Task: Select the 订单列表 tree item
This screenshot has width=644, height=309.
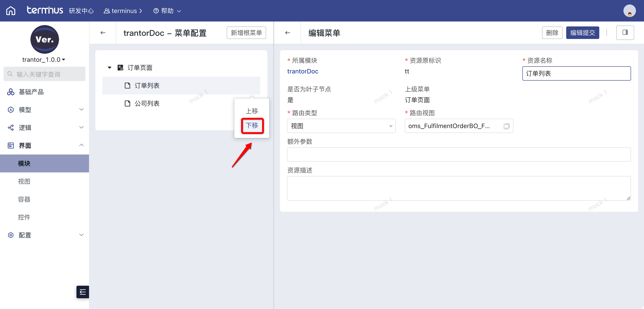Action: 181,86
